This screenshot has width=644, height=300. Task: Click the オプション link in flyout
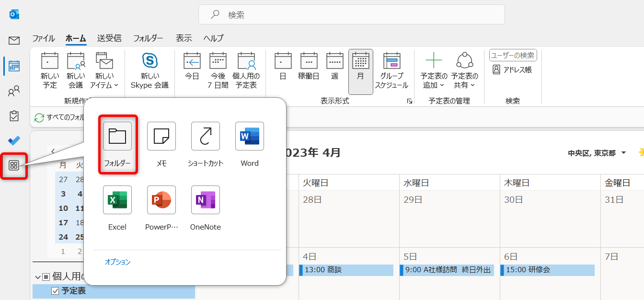coord(117,262)
